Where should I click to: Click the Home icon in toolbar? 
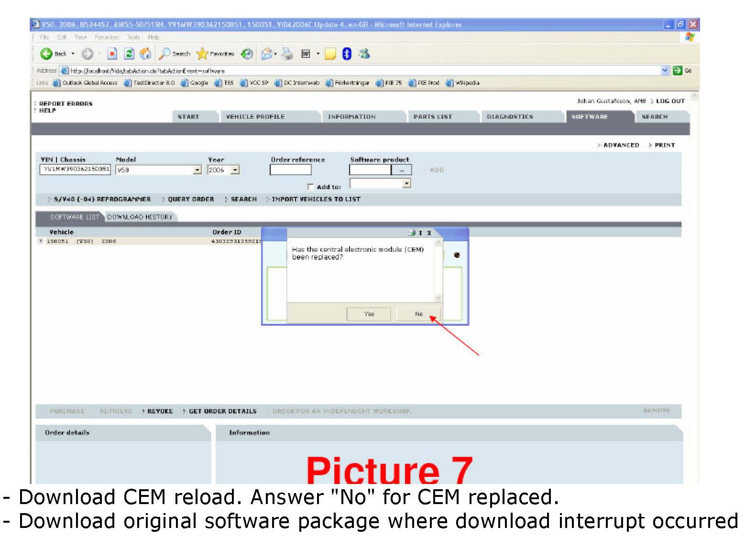[145, 54]
